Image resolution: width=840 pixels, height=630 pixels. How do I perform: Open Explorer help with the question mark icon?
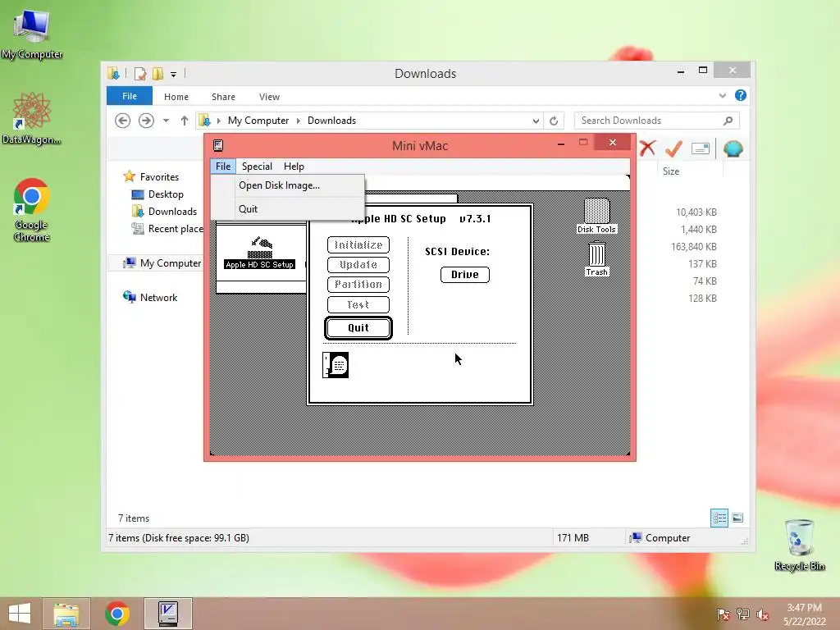point(741,95)
